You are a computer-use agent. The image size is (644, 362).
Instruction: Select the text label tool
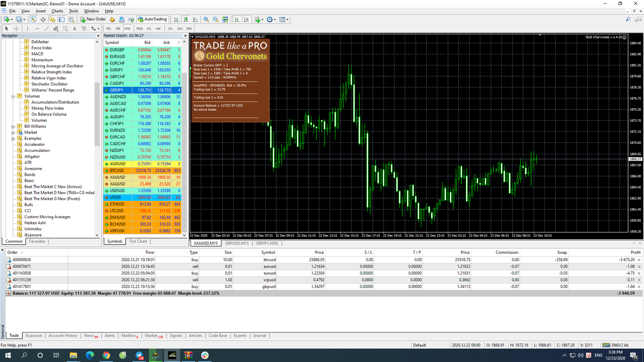(x=84, y=28)
